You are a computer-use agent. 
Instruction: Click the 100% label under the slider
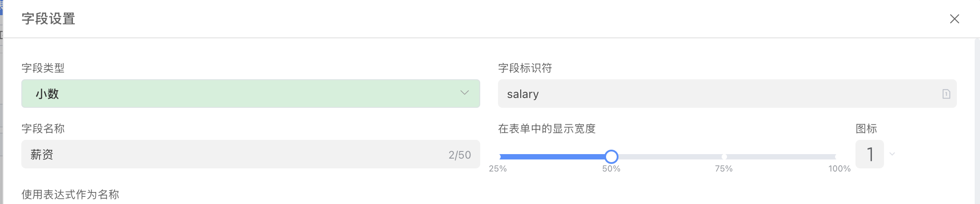(x=839, y=169)
